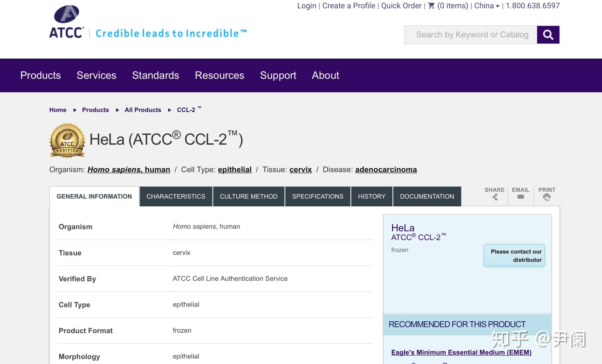Click the Share icon

pyautogui.click(x=495, y=197)
